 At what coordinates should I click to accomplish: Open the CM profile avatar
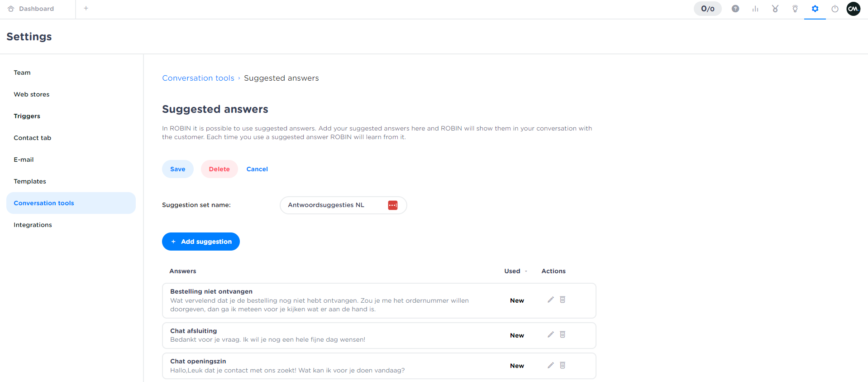point(854,9)
